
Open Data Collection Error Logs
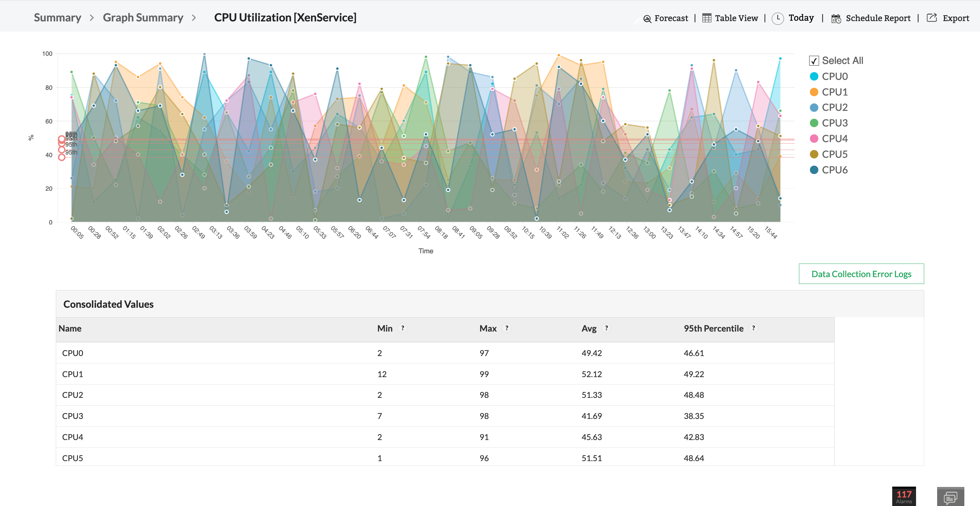point(861,274)
